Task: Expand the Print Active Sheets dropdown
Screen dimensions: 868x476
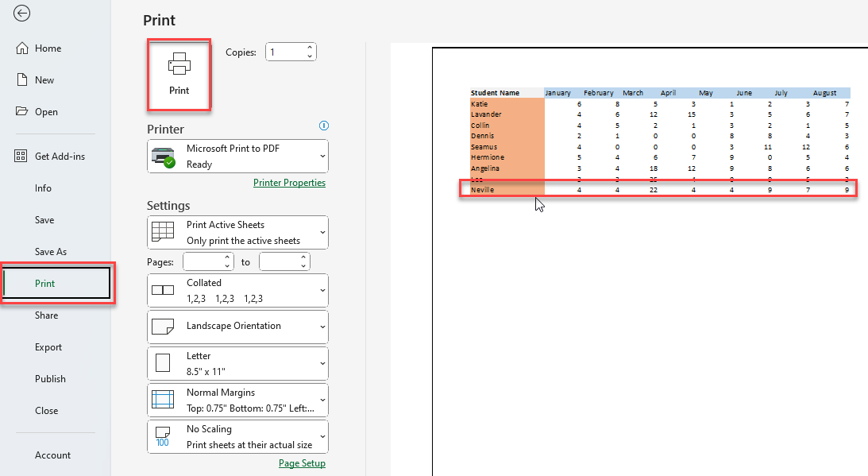Action: pyautogui.click(x=237, y=232)
